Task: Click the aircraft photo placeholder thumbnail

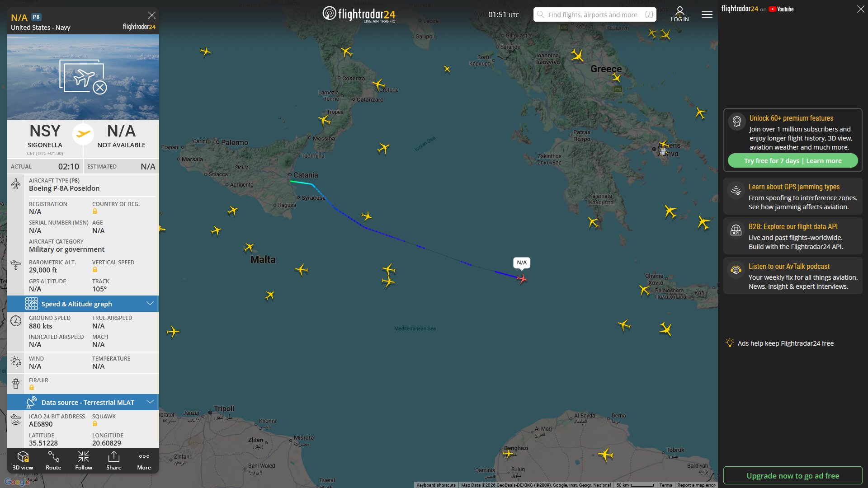Action: (83, 77)
